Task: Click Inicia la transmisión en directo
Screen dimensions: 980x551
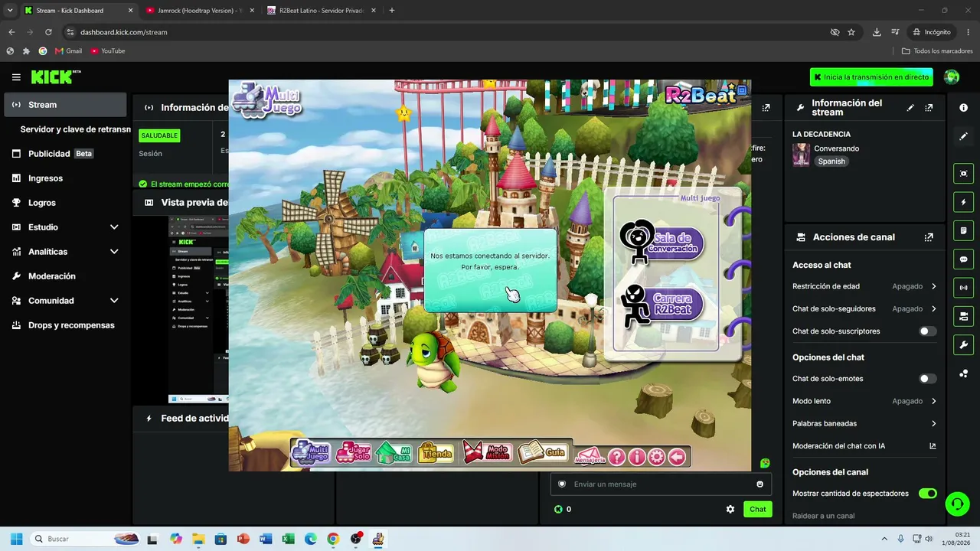Action: 871,77
